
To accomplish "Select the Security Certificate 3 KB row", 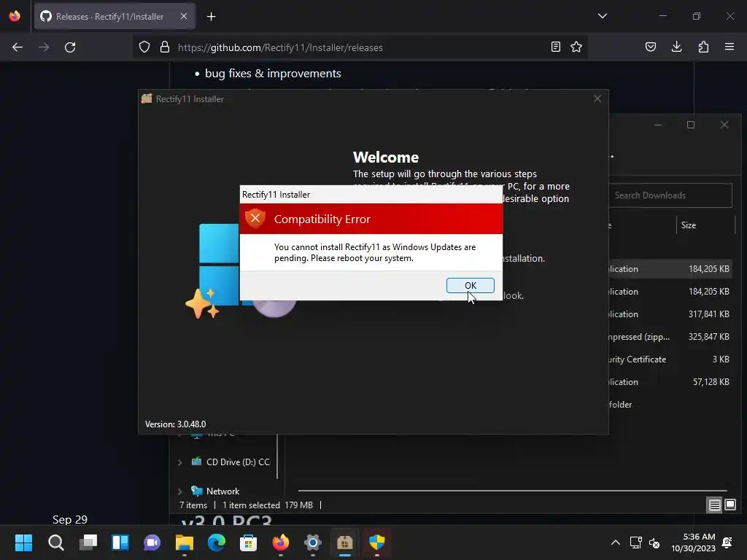I will pyautogui.click(x=670, y=359).
